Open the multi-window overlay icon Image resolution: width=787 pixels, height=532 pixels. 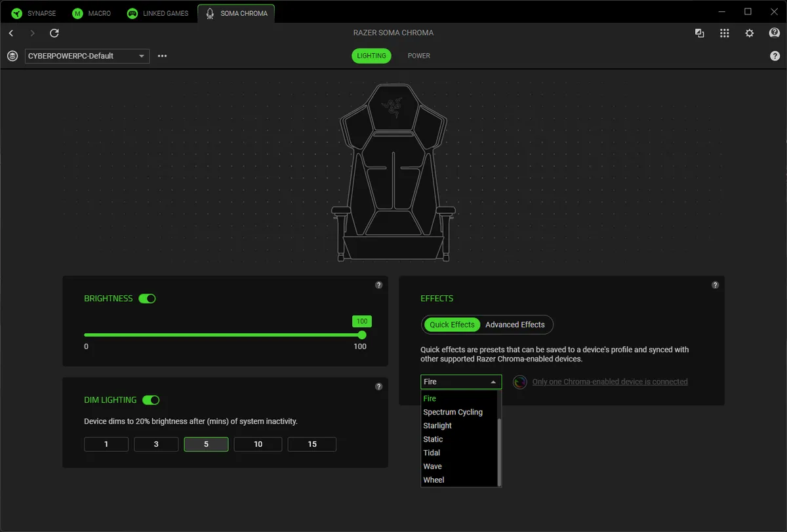[700, 33]
